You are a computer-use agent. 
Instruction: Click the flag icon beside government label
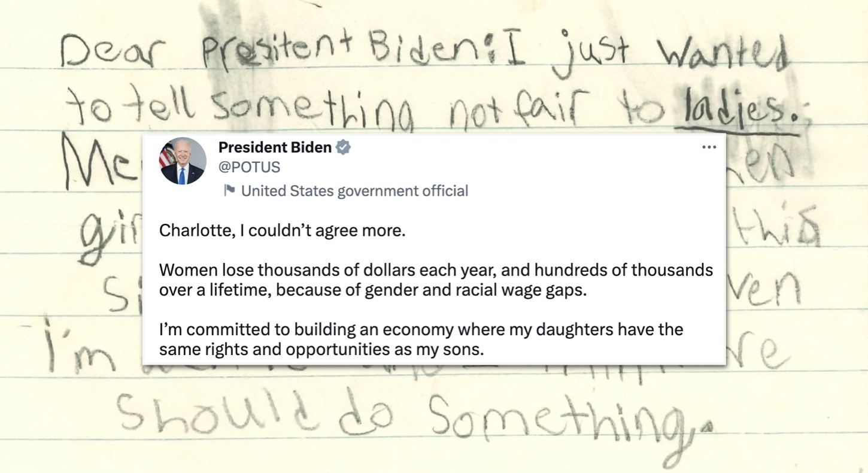(x=229, y=191)
